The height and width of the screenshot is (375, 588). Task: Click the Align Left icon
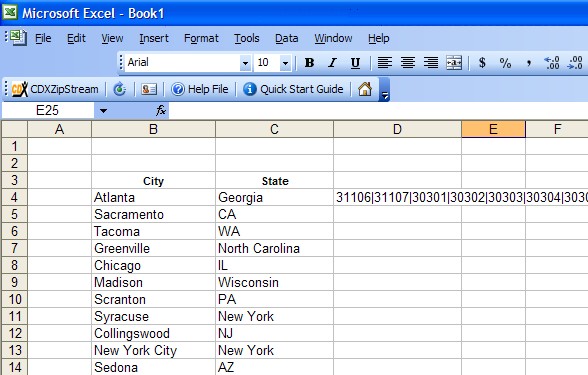coord(385,63)
